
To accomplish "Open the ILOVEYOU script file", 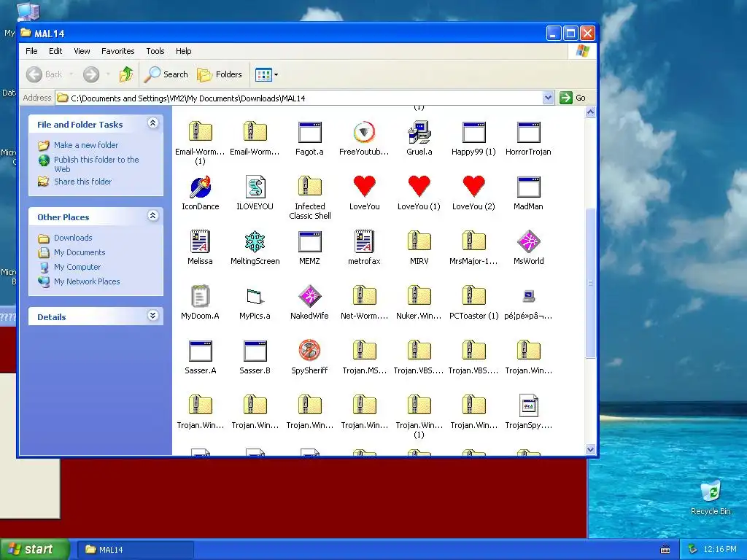I will (255, 187).
